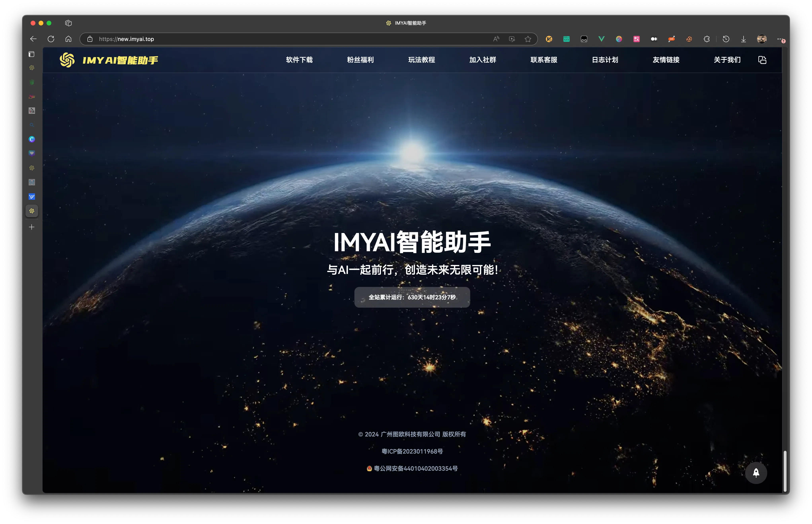Switch to the butterfly vertical tab

coord(32,182)
